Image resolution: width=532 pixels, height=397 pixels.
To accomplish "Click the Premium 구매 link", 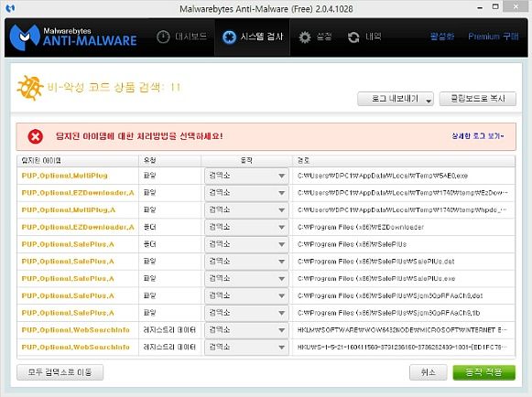I will coord(494,37).
